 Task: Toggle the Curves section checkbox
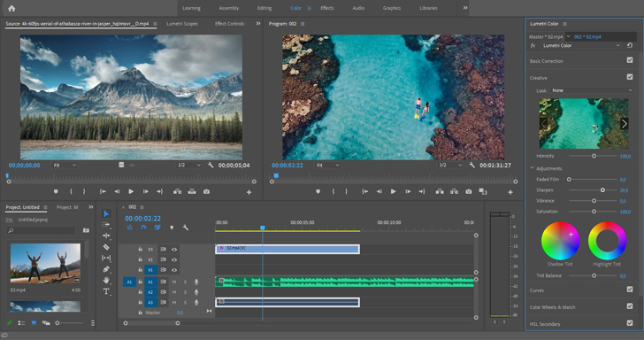point(630,290)
